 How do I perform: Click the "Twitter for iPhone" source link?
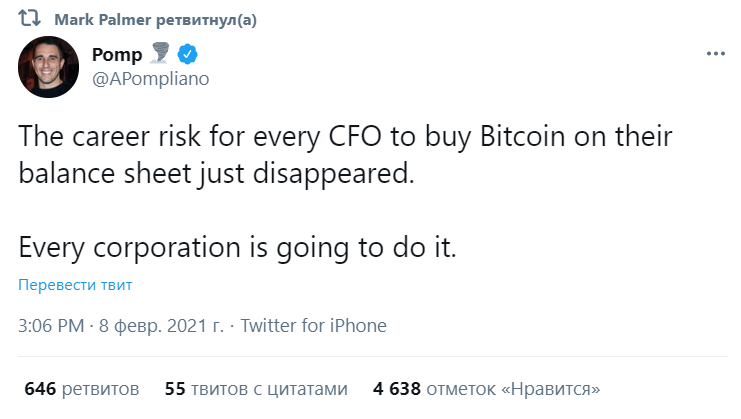(x=314, y=325)
